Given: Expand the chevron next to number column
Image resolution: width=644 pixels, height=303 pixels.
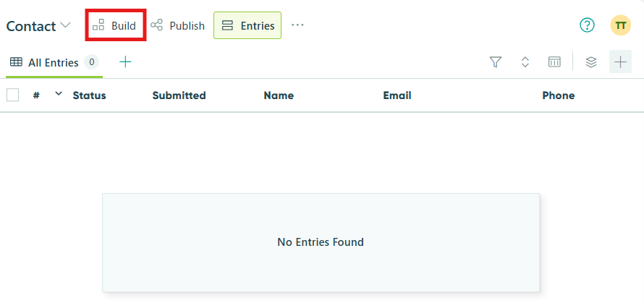Looking at the screenshot, I should (59, 94).
